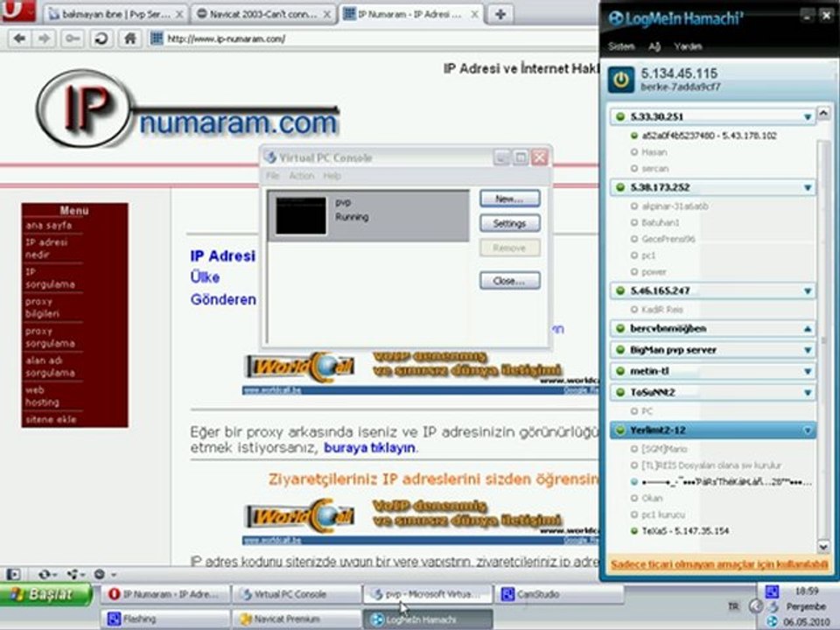Click the Hamachi list scroll up arrow
This screenshot has height=630, width=840.
pyautogui.click(x=823, y=114)
